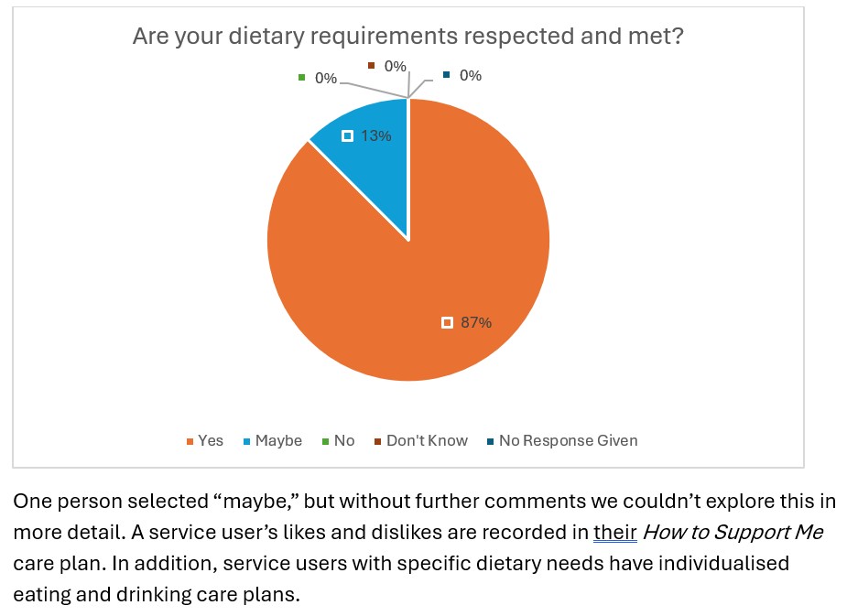Click the blue Maybe legend swatch

coord(246,441)
